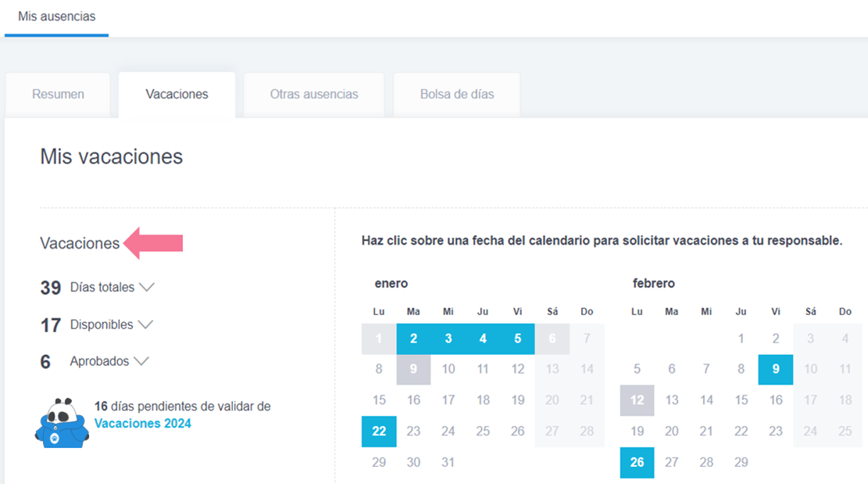Screen dimensions: 868x484
Task: Expand the Días totales chevron
Action: tap(146, 288)
